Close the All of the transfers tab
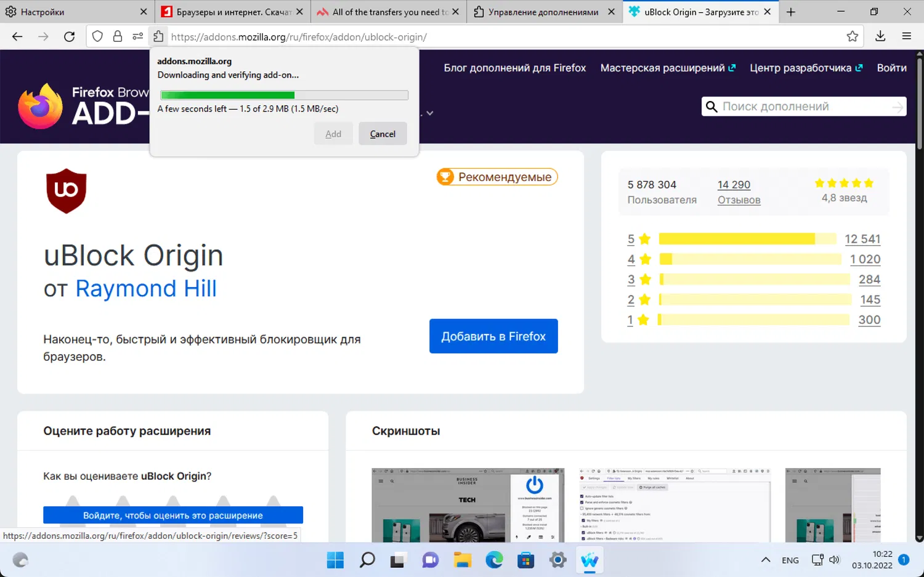 click(x=455, y=12)
